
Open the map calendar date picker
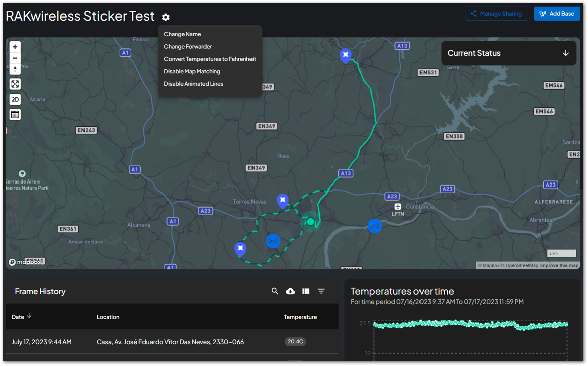[15, 115]
